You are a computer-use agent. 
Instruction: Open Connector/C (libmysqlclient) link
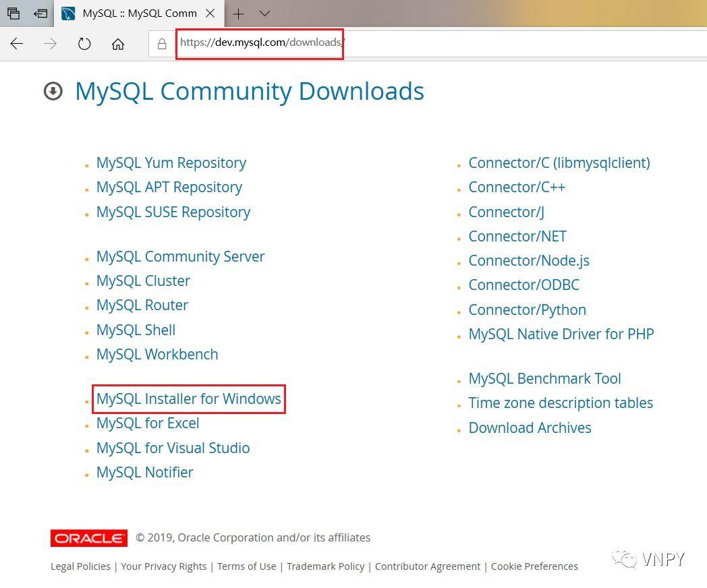(559, 163)
